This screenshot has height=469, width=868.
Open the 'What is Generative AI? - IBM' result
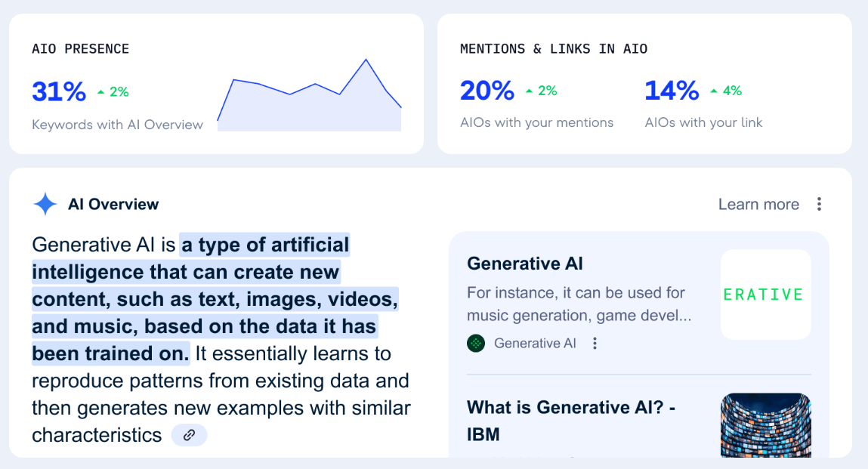tap(570, 421)
